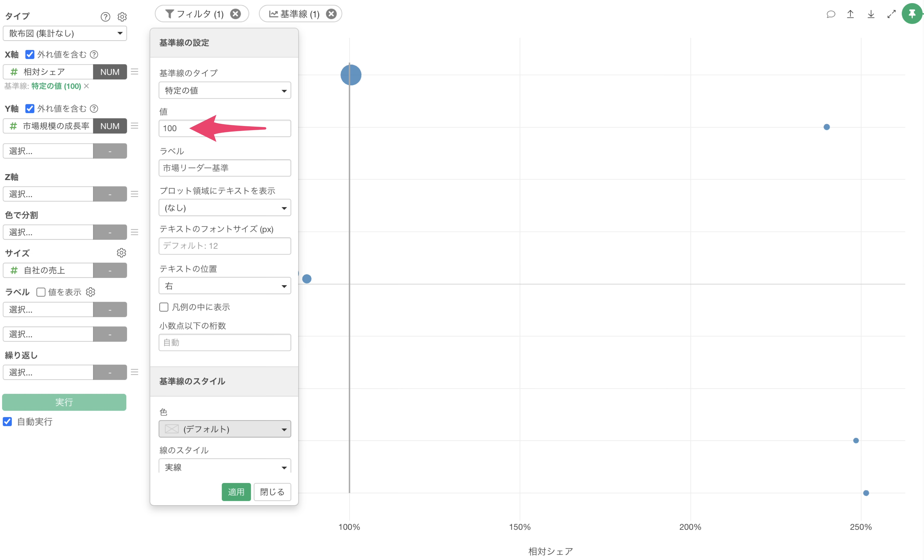The height and width of the screenshot is (560, 924).
Task: Open the 基準線のタイプ dropdown
Action: pyautogui.click(x=225, y=90)
